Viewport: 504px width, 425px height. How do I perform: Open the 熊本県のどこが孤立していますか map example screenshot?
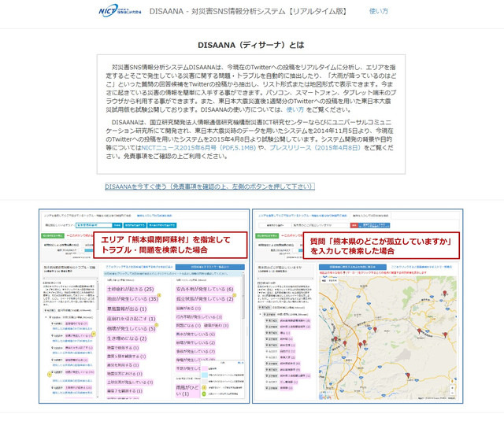tap(358, 306)
